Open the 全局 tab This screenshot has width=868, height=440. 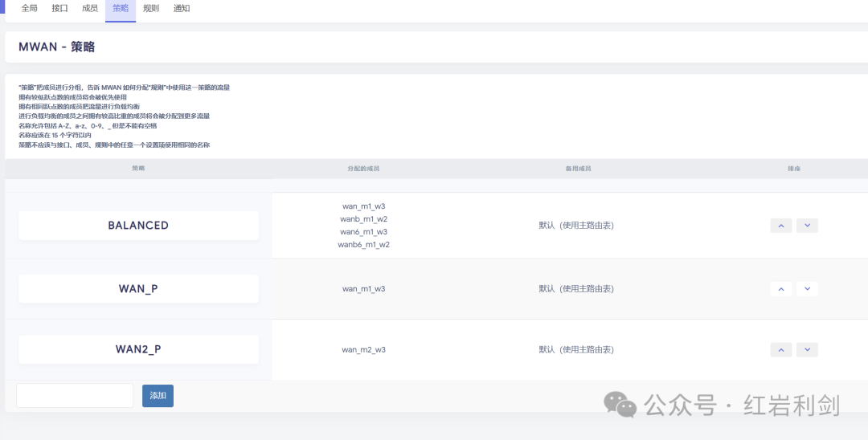(x=30, y=9)
